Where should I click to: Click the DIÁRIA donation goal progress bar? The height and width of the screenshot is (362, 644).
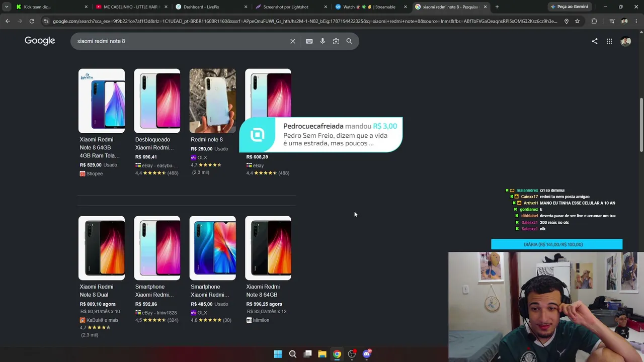click(x=556, y=244)
